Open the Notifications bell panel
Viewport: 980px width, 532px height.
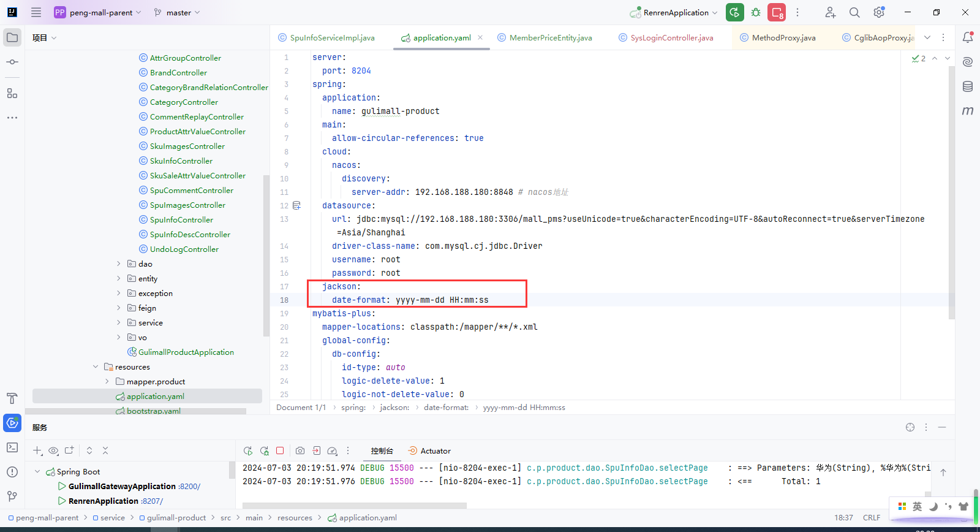[968, 37]
